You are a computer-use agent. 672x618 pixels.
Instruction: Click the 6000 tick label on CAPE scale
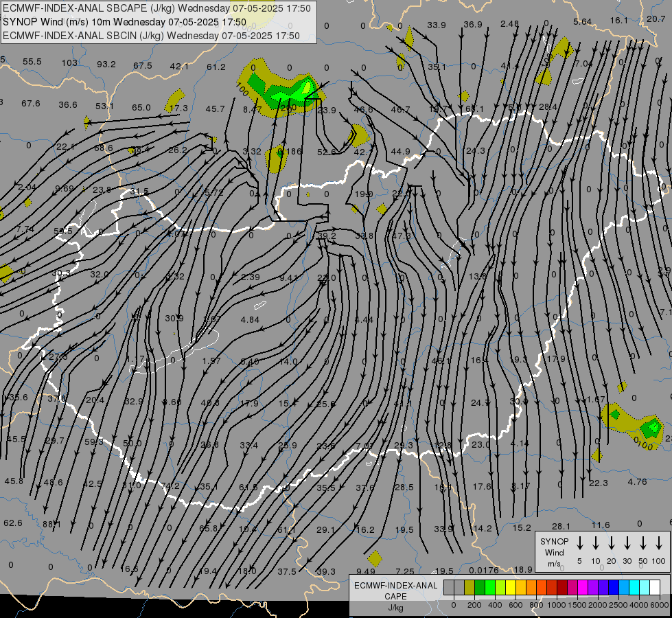660,605
